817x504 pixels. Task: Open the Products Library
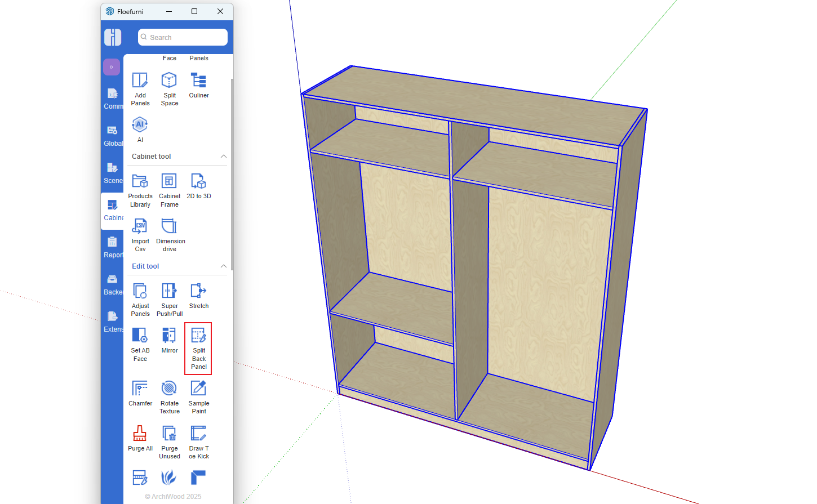(x=140, y=189)
